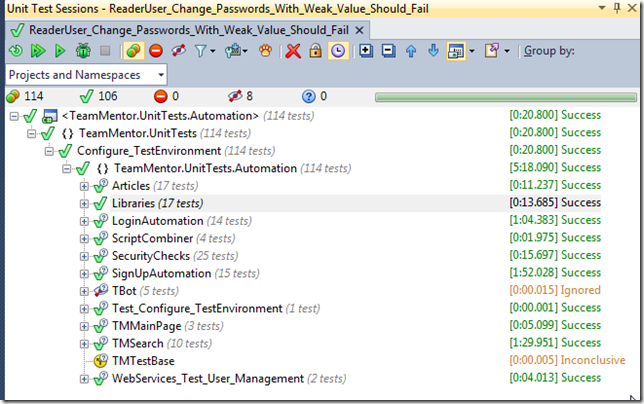Select LoginAutomation (14 tests) row

click(x=182, y=221)
